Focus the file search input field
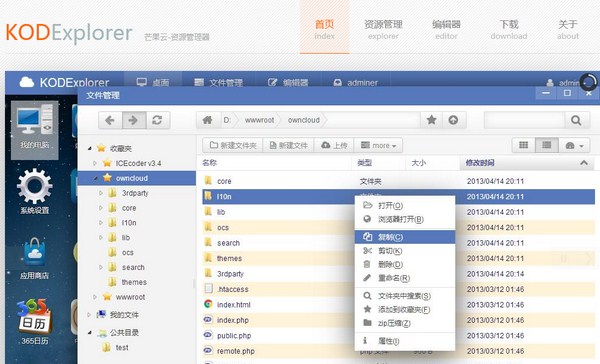Image resolution: width=600 pixels, height=364 pixels. [x=524, y=121]
